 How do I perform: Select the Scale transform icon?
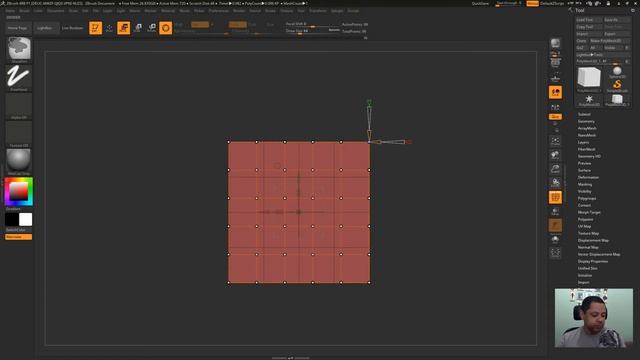138,28
